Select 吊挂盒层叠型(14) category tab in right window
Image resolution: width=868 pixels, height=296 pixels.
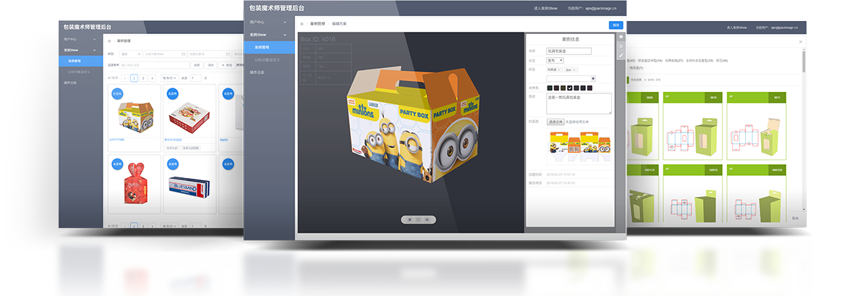[652, 61]
